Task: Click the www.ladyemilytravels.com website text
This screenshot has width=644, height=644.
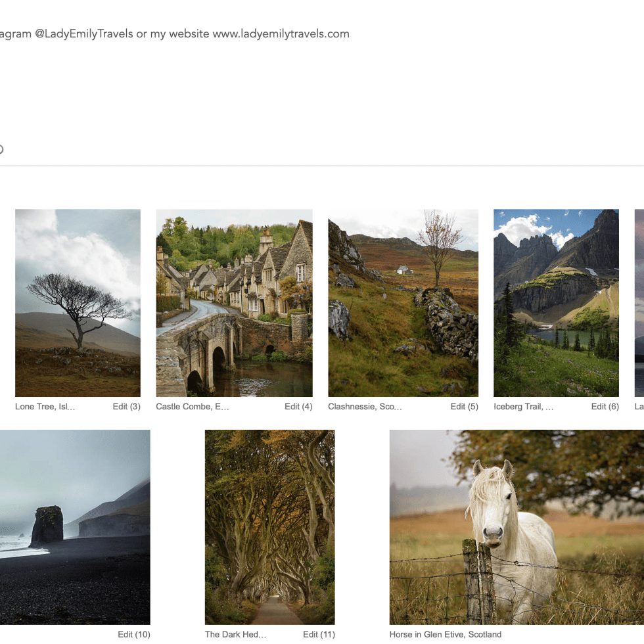Action: click(x=281, y=34)
